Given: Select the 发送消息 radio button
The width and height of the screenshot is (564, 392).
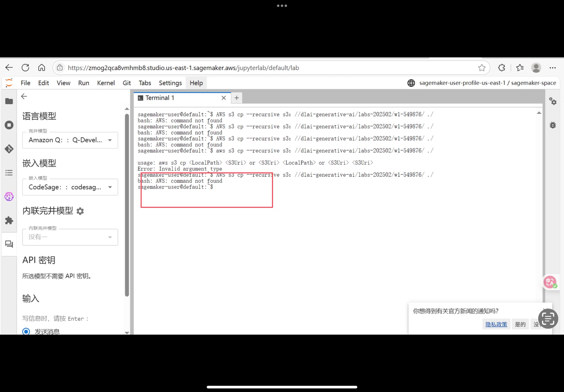Looking at the screenshot, I should pyautogui.click(x=26, y=331).
